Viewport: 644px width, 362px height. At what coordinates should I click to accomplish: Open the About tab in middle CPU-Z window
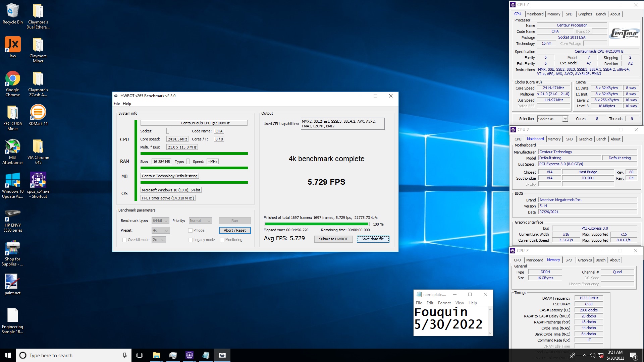coord(615,139)
